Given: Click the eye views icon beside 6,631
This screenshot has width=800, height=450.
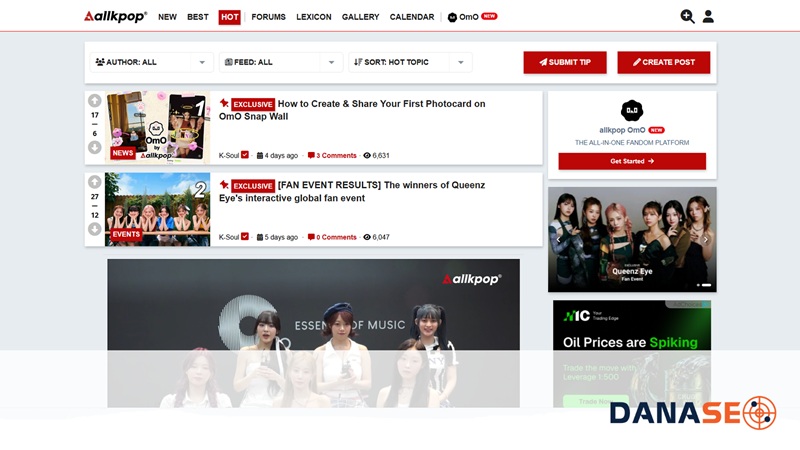Looking at the screenshot, I should click(x=367, y=156).
